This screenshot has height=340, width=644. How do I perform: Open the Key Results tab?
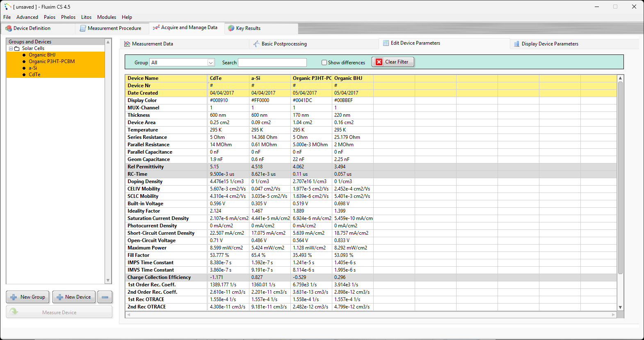(261, 28)
